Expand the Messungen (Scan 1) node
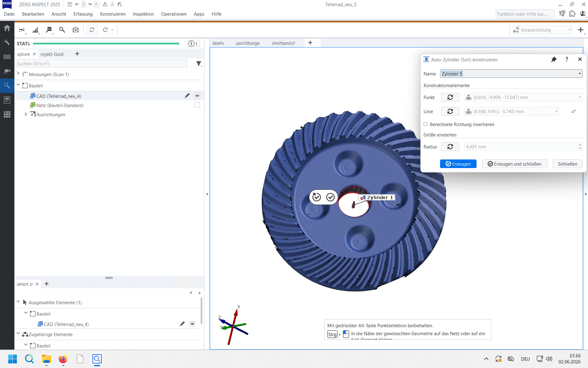Screen dimensions: 588x368 point(18,74)
